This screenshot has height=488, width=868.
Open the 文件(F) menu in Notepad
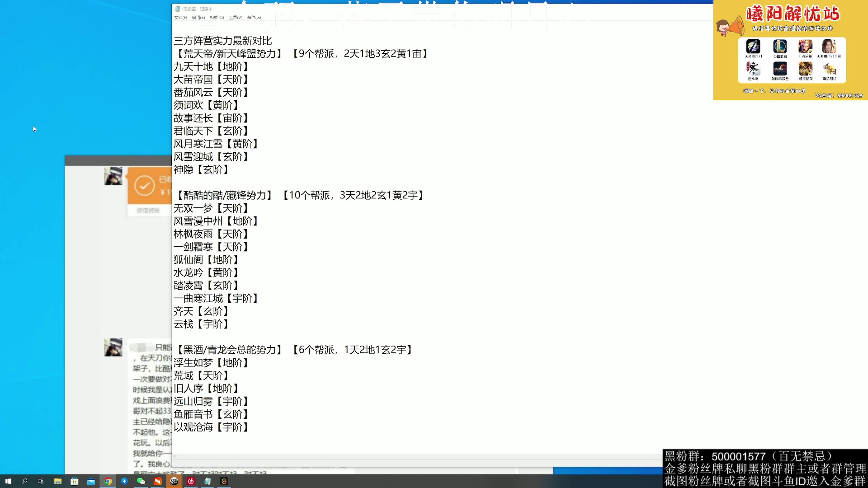[x=180, y=18]
